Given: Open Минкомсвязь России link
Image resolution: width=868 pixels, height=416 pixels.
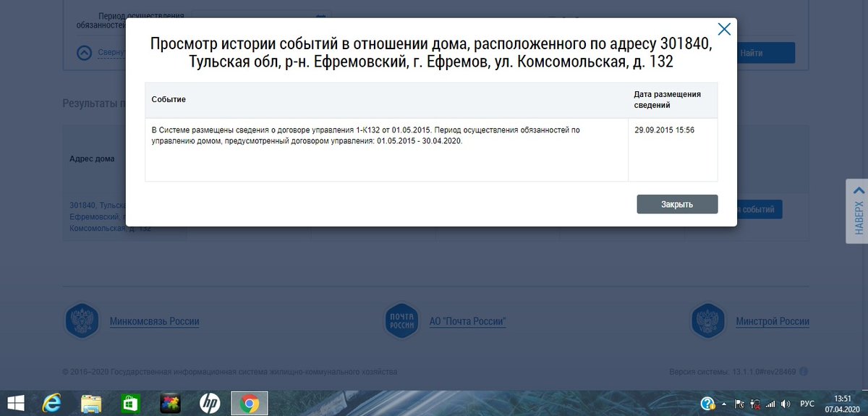Looking at the screenshot, I should pos(154,321).
